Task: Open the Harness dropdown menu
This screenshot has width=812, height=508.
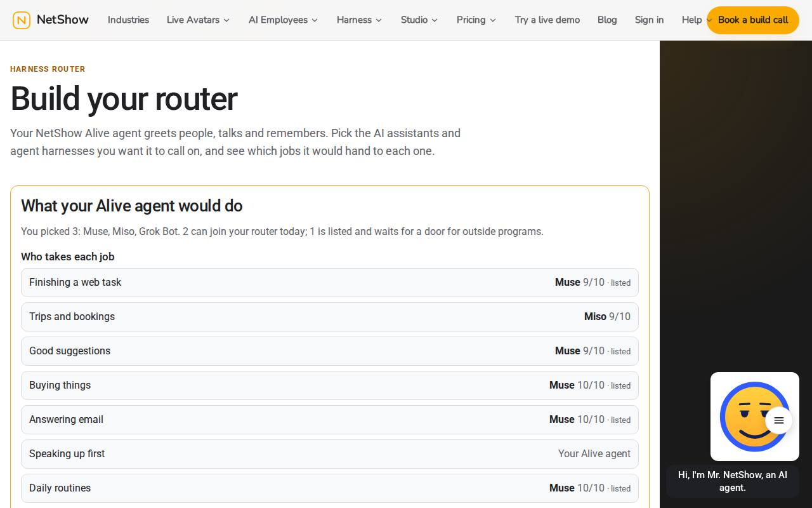Action: (359, 20)
